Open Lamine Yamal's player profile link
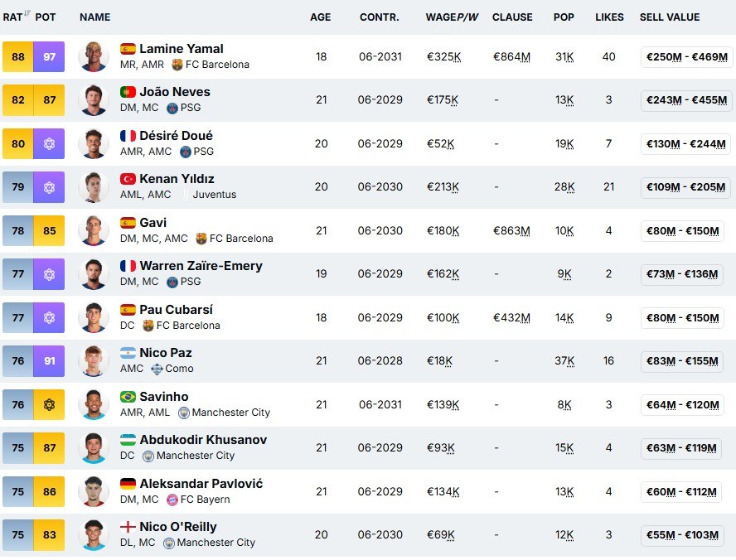The height and width of the screenshot is (560, 736). pos(182,49)
